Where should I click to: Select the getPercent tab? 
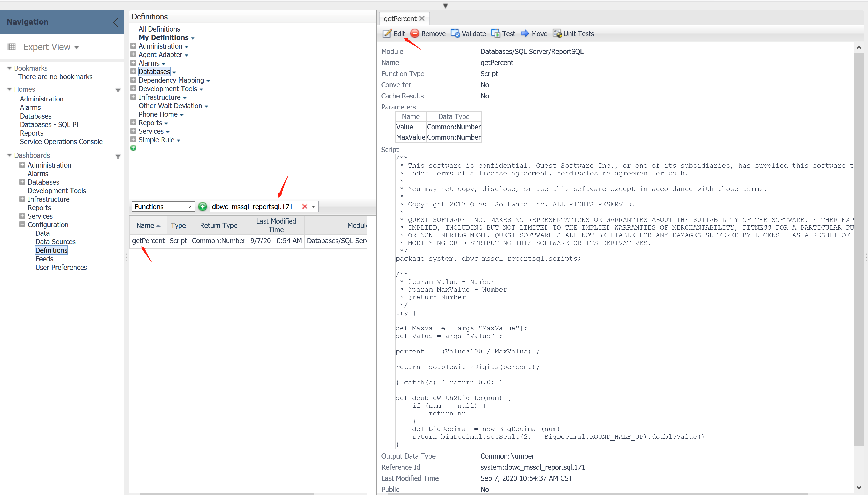coord(400,19)
